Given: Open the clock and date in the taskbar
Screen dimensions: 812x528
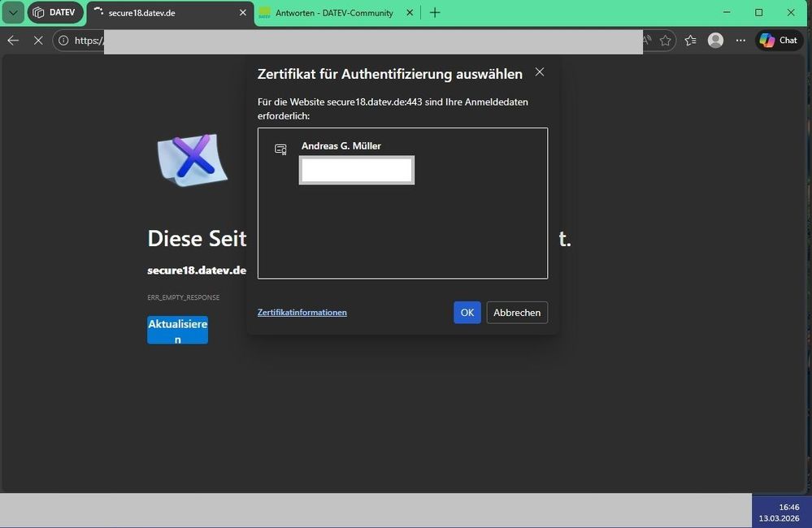Looking at the screenshot, I should coord(779,513).
